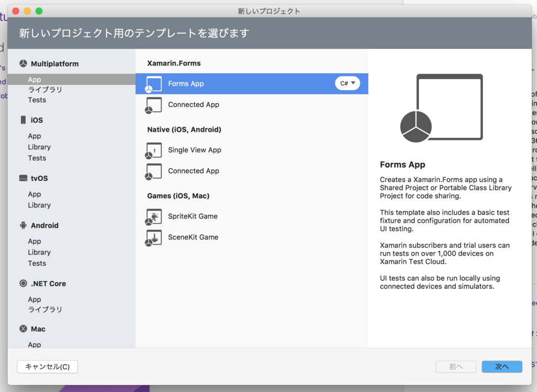537x392 pixels.
Task: Choose Connected App under Xamarin.Forms
Action: click(x=252, y=105)
